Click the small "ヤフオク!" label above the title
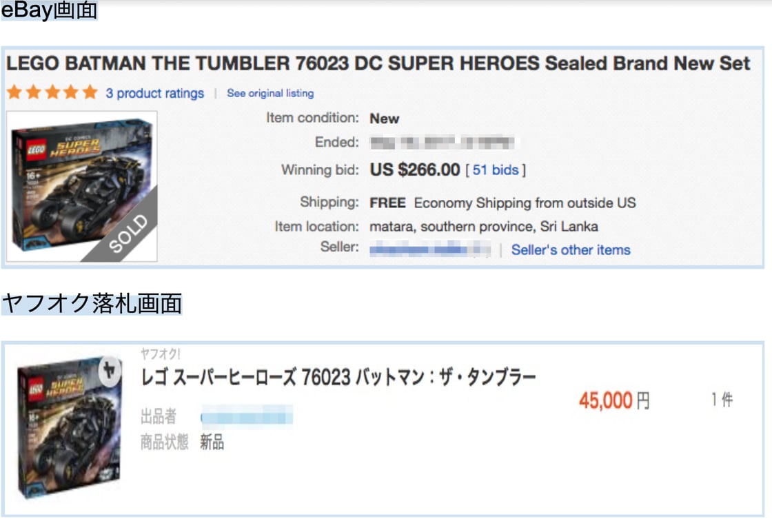772x532 pixels. pyautogui.click(x=161, y=354)
